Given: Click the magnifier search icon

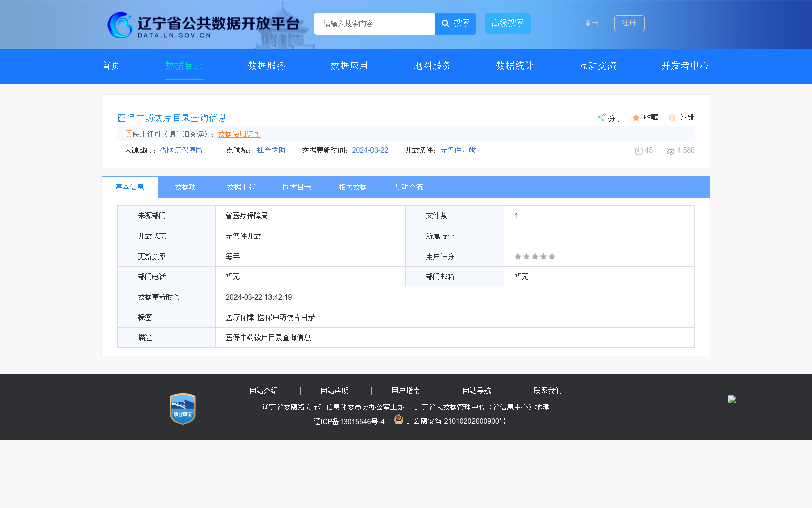Looking at the screenshot, I should tap(445, 23).
